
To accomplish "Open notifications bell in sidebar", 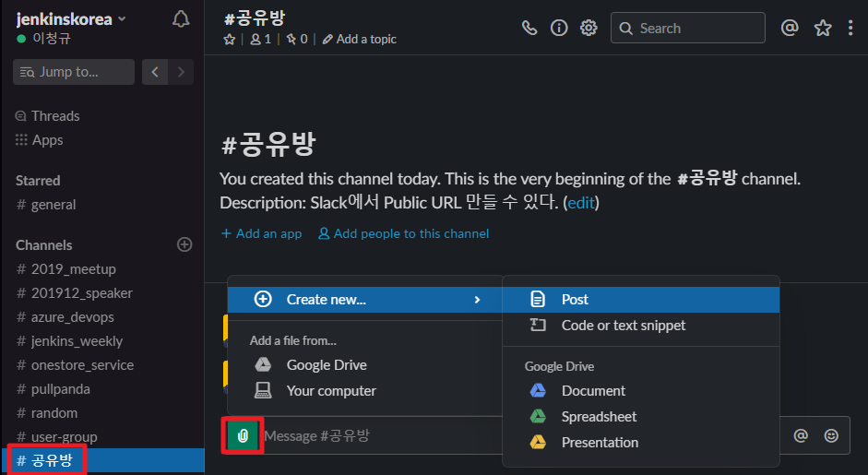I will [x=181, y=19].
